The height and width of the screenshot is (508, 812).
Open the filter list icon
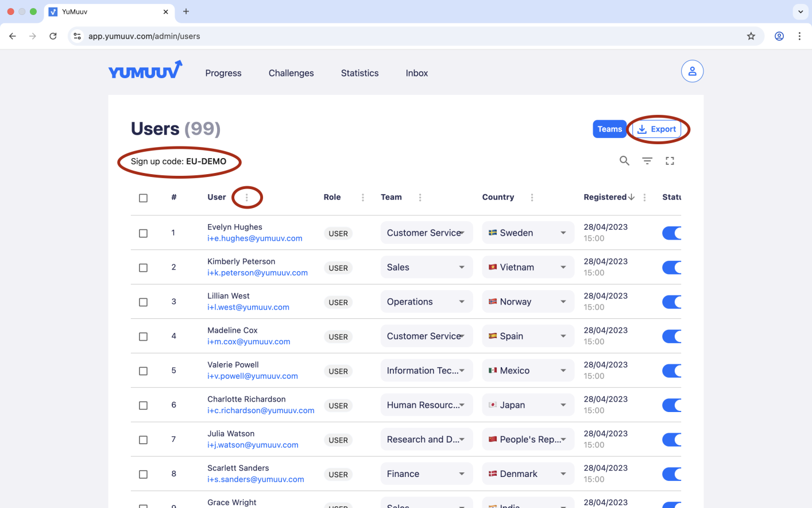pyautogui.click(x=647, y=161)
